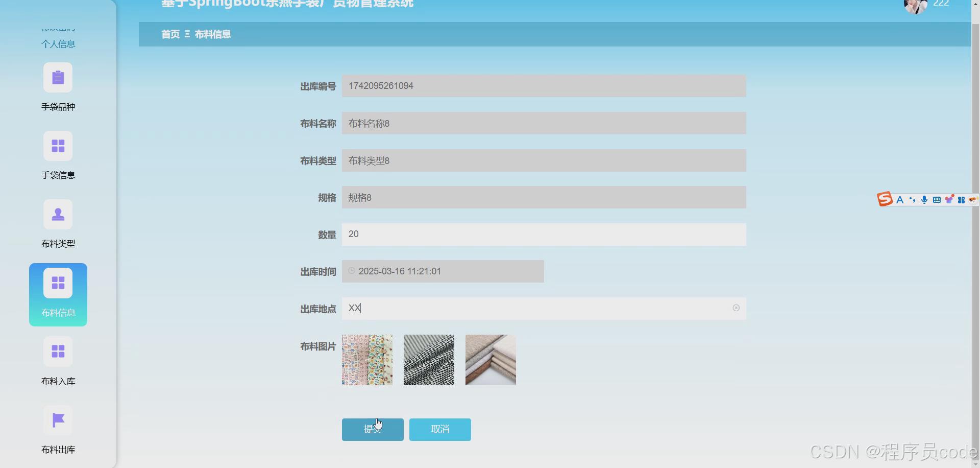Screen dimensions: 980x468
Task: Expand the breadcrumb menu icon beside 首页
Action: 187,34
